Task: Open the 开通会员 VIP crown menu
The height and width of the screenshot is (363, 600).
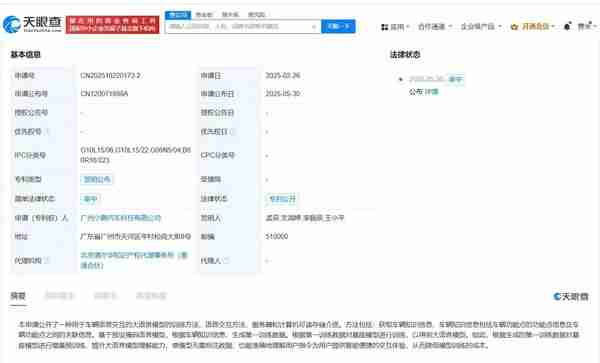Action: pyautogui.click(x=532, y=26)
